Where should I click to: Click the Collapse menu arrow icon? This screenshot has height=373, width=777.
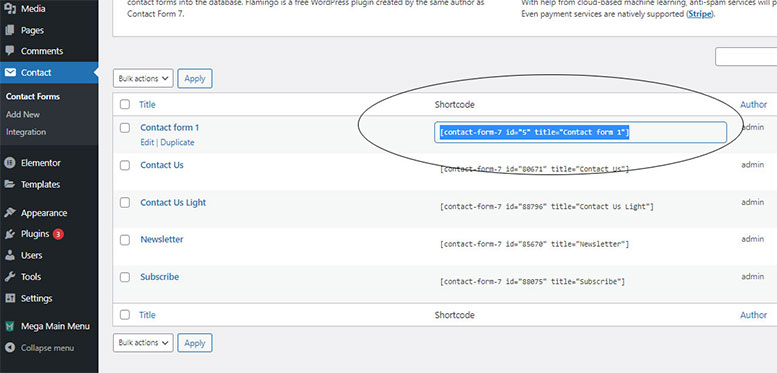(10, 348)
